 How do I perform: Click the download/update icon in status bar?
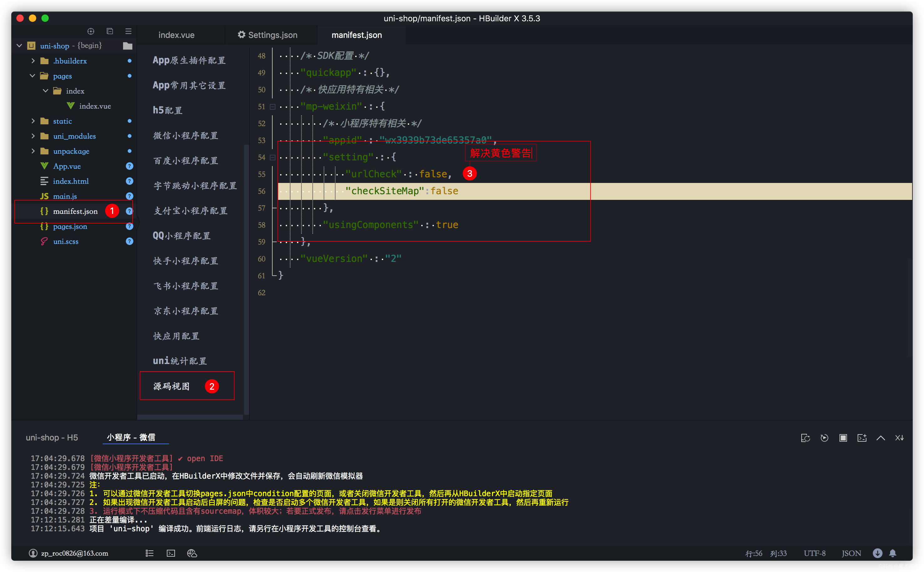tap(877, 553)
